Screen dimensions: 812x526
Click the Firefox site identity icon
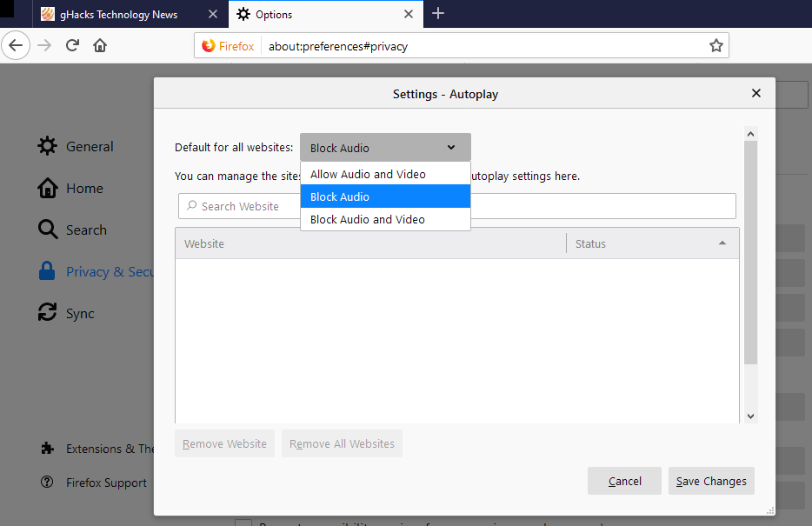(x=208, y=46)
